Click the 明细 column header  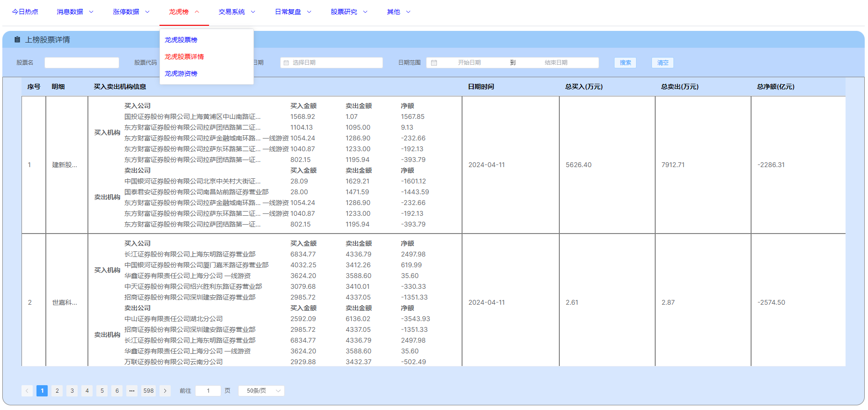click(58, 87)
